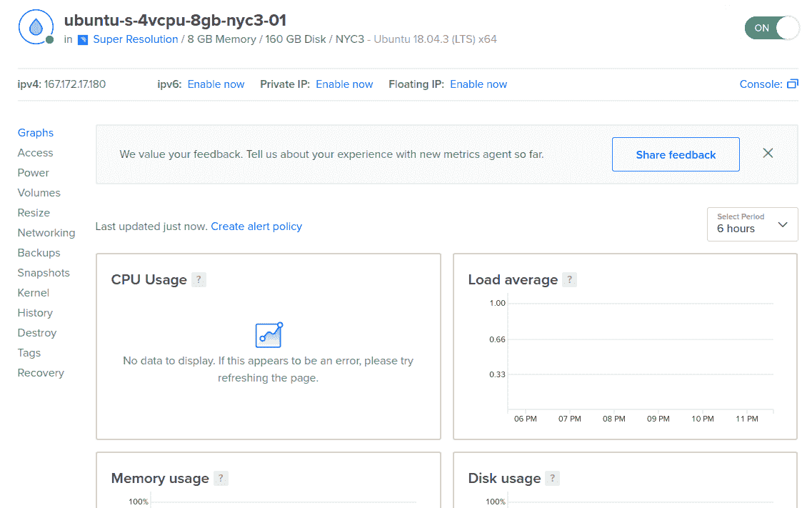
Task: Click the 09 PM label on Load average chart
Action: point(658,419)
